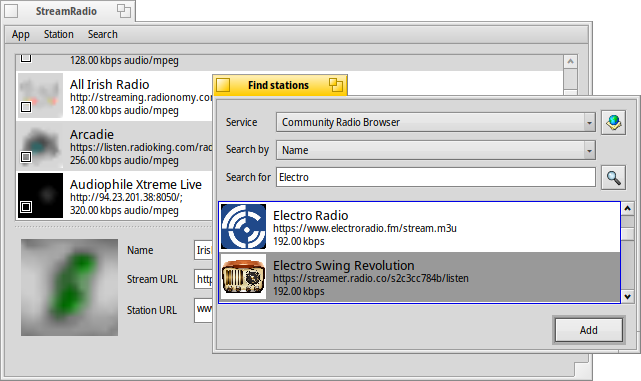Open the Search menu
This screenshot has height=381, width=641.
[103, 34]
